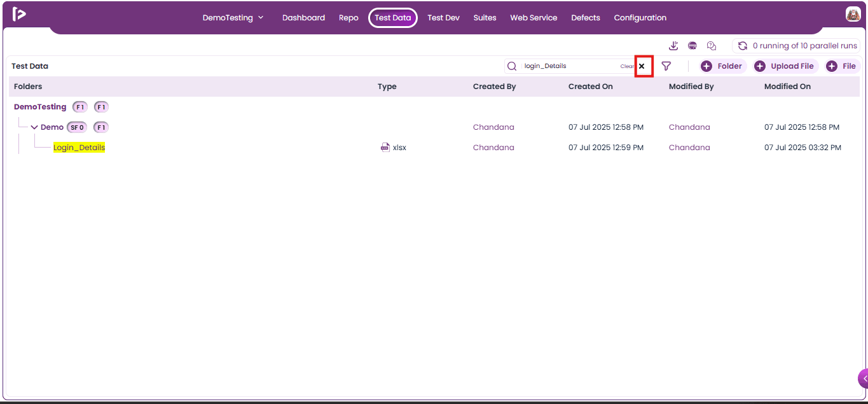Viewport: 868px width, 404px height.
Task: Go to the Web Service tab
Action: point(534,18)
